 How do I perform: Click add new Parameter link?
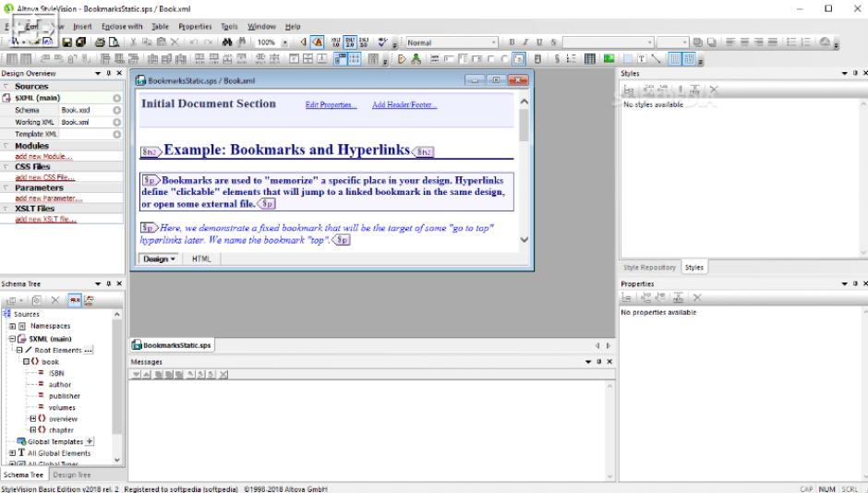49,198
